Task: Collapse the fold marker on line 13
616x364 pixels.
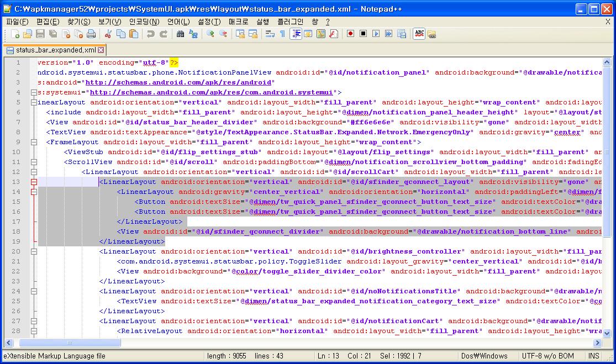Action: 34,182
